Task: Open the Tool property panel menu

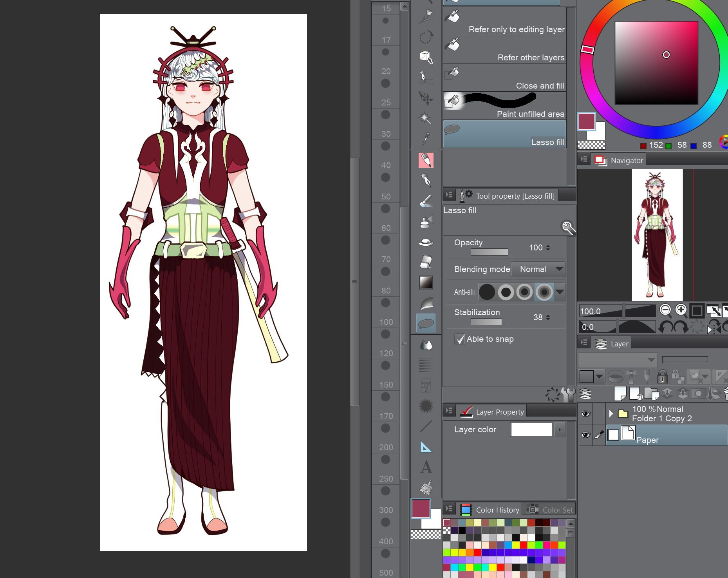Action: click(449, 195)
